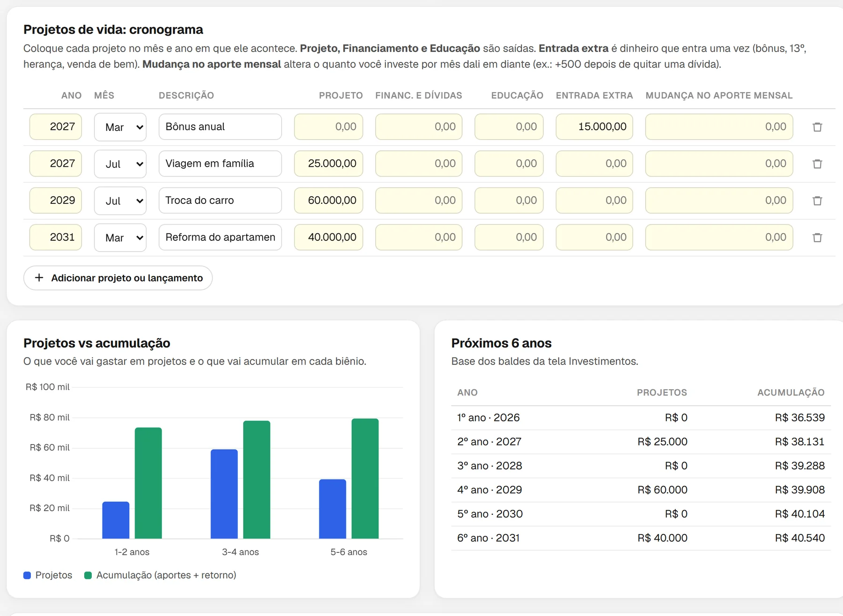
Task: Click the 4º ano · 2029 row label
Action: coord(490,490)
